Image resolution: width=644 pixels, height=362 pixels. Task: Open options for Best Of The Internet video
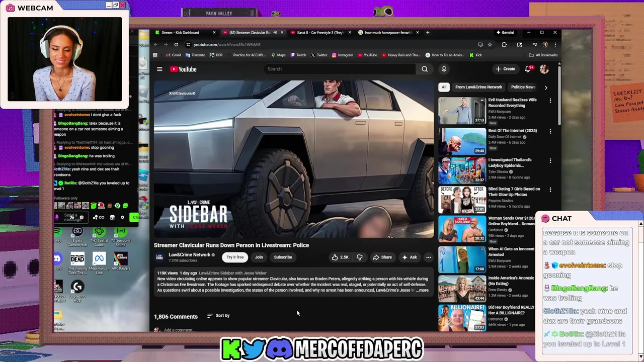tap(550, 131)
